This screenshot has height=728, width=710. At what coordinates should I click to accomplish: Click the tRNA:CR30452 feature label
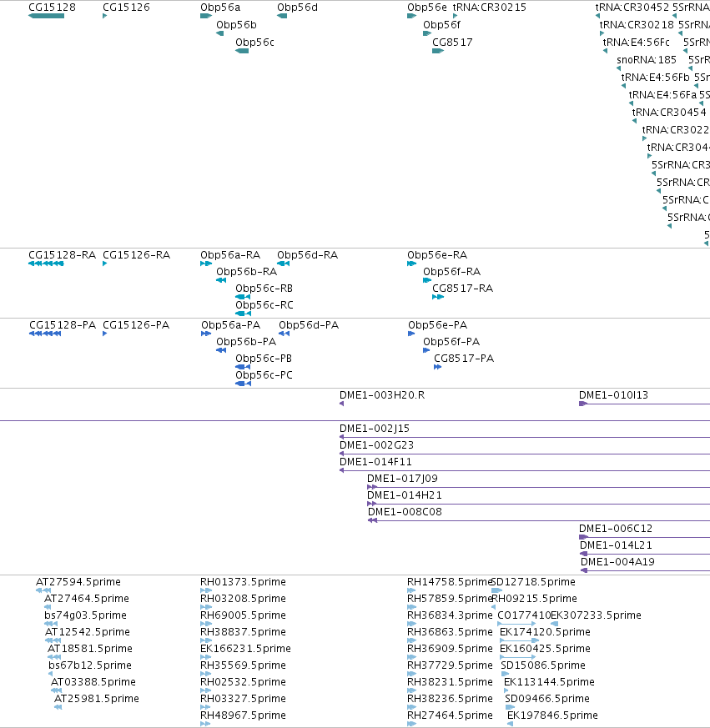point(632,8)
